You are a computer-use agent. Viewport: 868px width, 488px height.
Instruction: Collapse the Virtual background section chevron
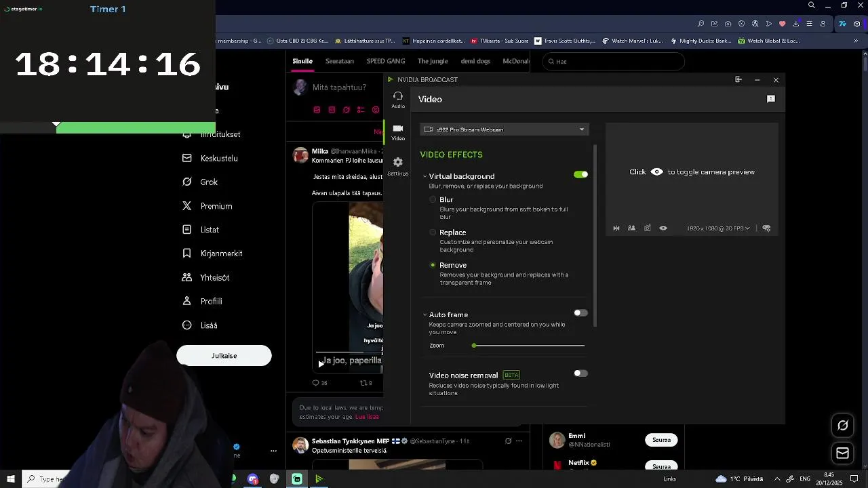[425, 176]
